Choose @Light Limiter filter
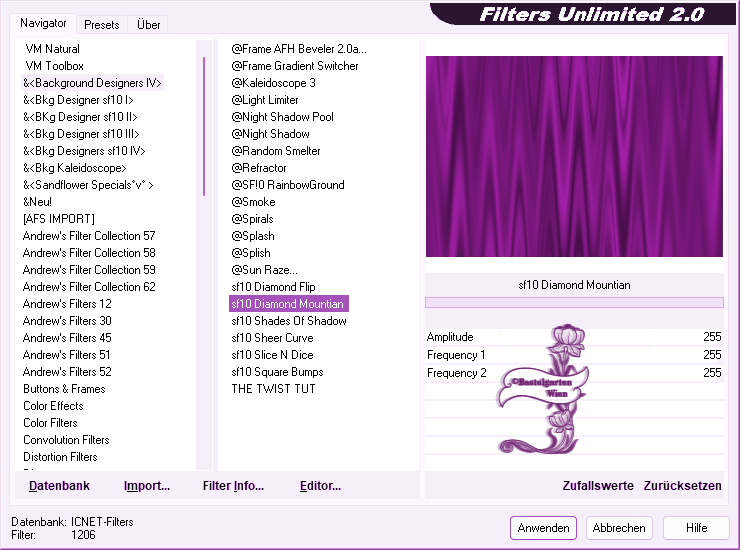This screenshot has height=550, width=740. coord(265,100)
